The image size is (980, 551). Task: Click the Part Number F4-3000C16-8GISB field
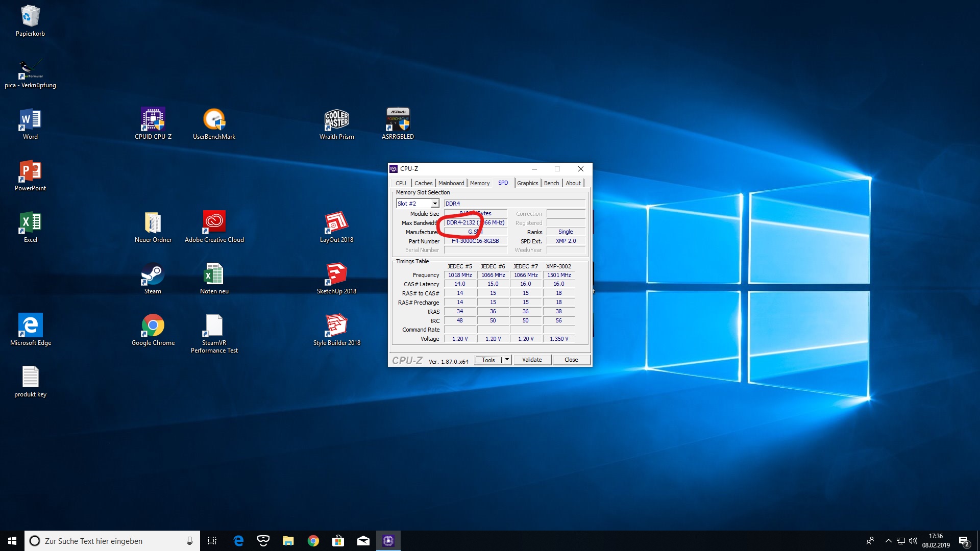475,241
